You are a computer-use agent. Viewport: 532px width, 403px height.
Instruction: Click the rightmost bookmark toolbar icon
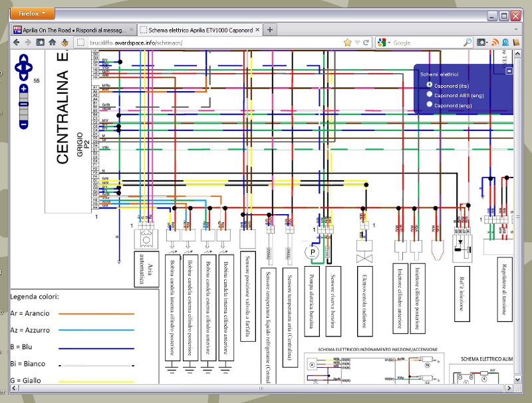517,43
